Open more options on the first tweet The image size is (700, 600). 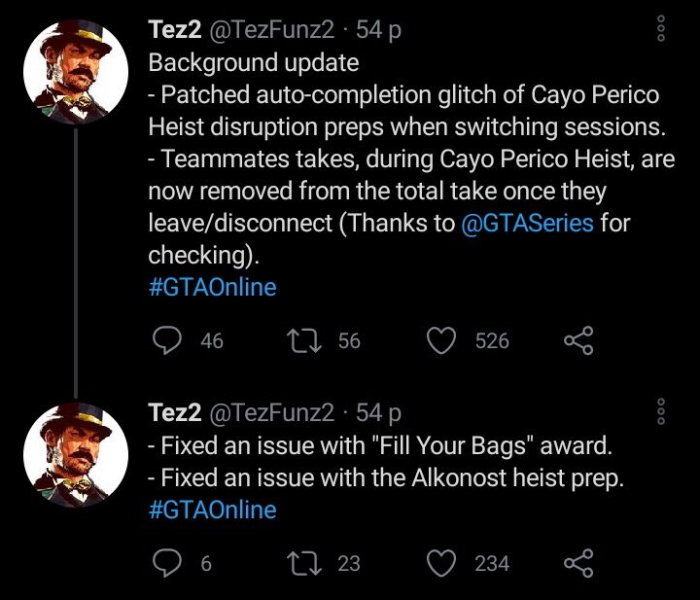pyautogui.click(x=662, y=30)
